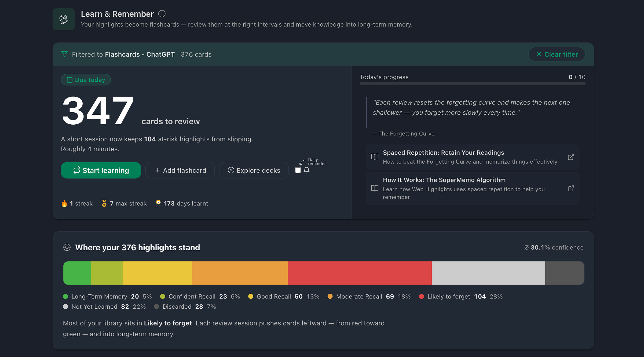Click the 347 cards to review count
The height and width of the screenshot is (357, 644).
pyautogui.click(x=131, y=111)
